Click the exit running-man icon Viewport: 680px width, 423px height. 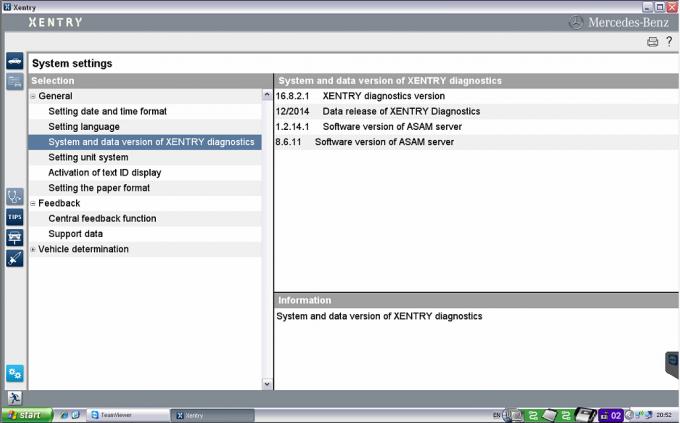coord(15,398)
